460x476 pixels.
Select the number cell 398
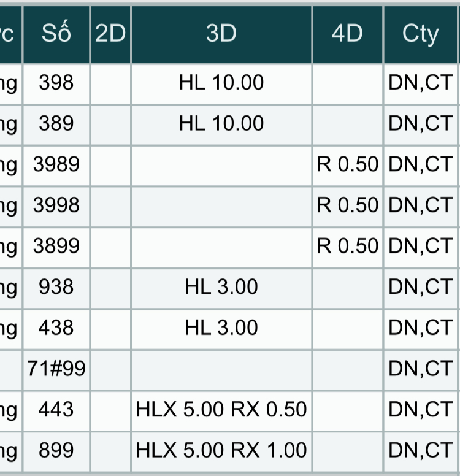pyautogui.click(x=56, y=83)
